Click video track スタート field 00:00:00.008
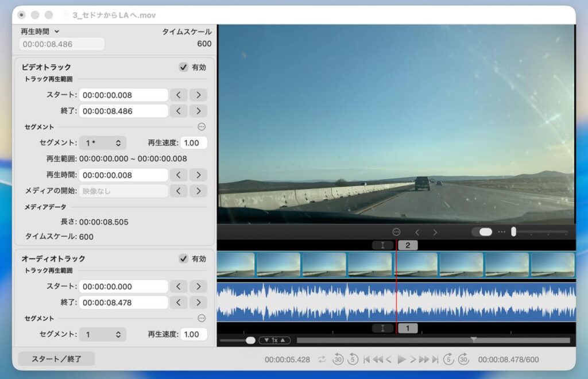Image resolution: width=588 pixels, height=379 pixels. (x=123, y=95)
